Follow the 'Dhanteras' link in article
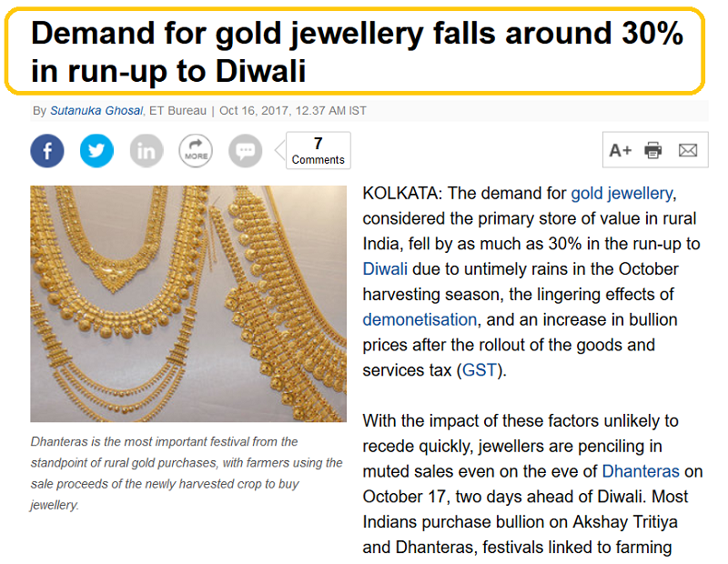This screenshot has height=564, width=728. coord(641,471)
